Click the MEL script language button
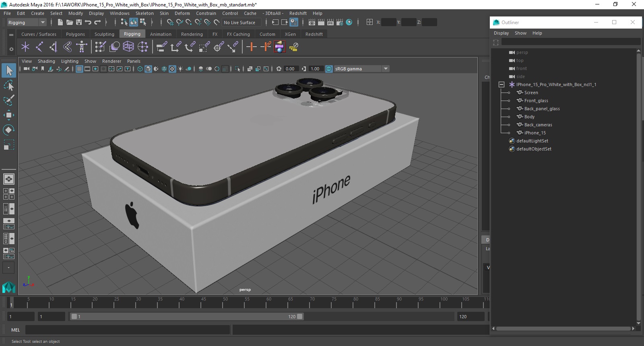Image resolution: width=644 pixels, height=346 pixels. pyautogui.click(x=15, y=330)
